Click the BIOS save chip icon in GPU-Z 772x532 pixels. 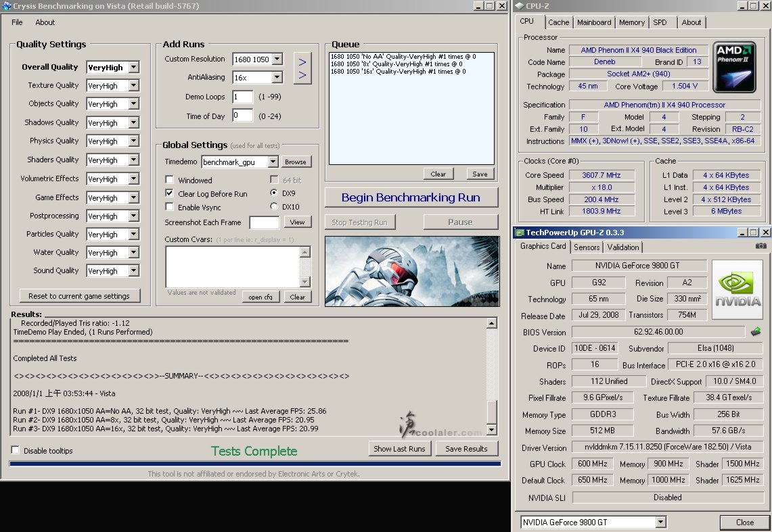pyautogui.click(x=756, y=332)
